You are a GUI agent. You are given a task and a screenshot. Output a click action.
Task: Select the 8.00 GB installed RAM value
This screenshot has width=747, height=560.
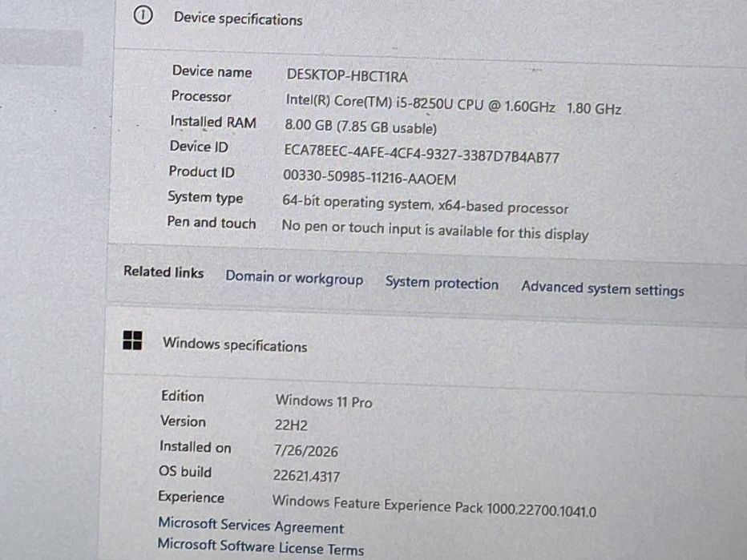pyautogui.click(x=361, y=127)
